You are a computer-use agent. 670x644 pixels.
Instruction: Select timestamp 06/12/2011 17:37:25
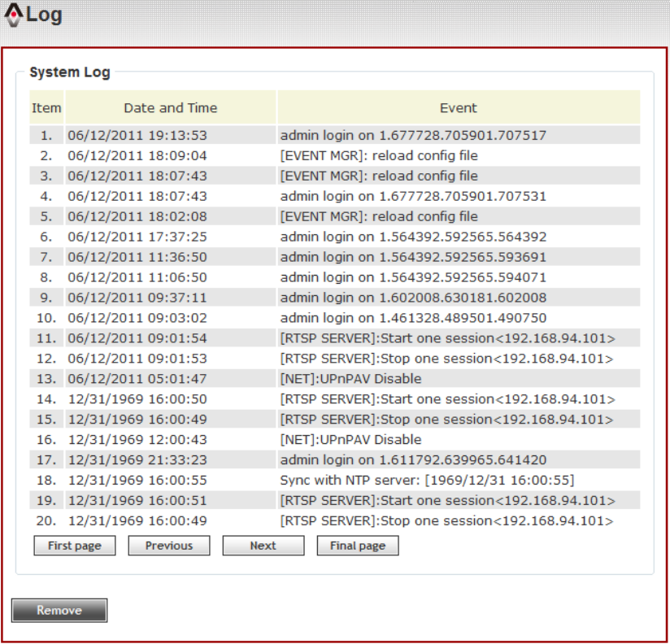[137, 237]
